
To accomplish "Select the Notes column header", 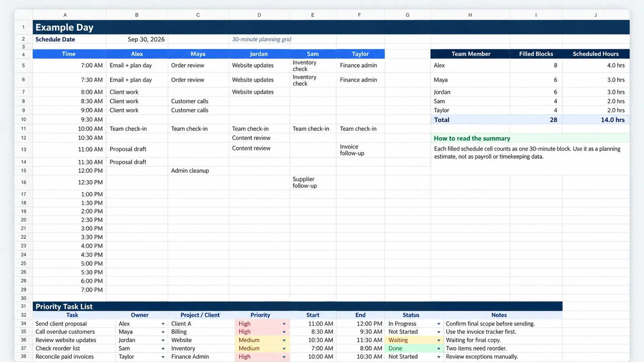I will pos(499,315).
